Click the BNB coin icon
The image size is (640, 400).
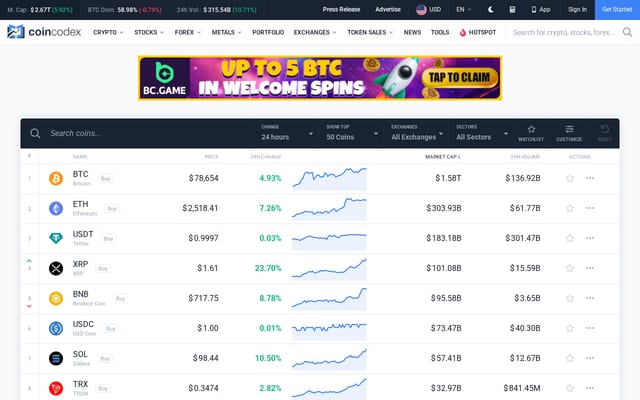pos(56,298)
